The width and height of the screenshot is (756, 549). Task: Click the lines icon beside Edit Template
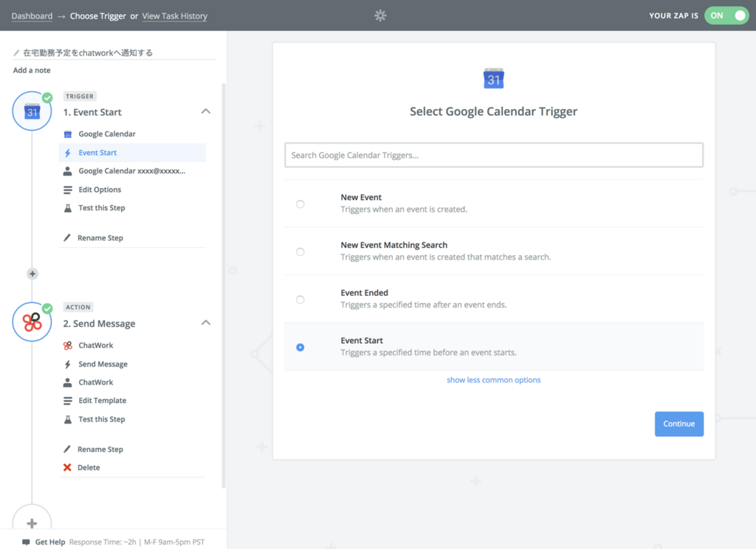pos(67,401)
